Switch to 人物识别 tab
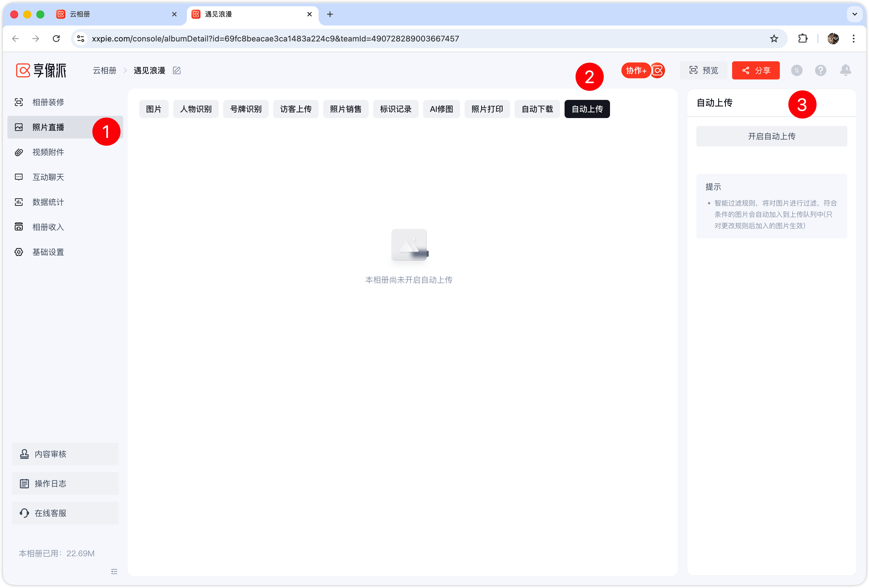Viewport: 869px width, 588px height. (196, 109)
